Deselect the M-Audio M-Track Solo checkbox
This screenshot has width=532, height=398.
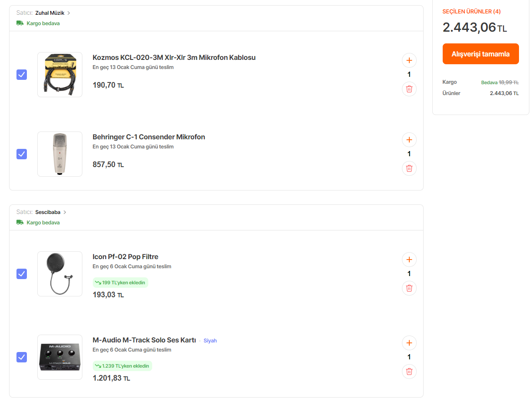(x=22, y=357)
